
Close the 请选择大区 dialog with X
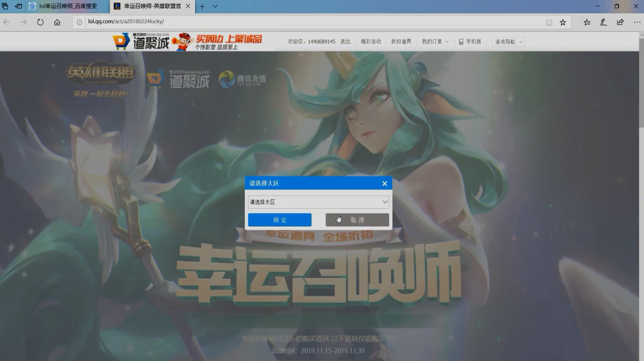click(384, 184)
